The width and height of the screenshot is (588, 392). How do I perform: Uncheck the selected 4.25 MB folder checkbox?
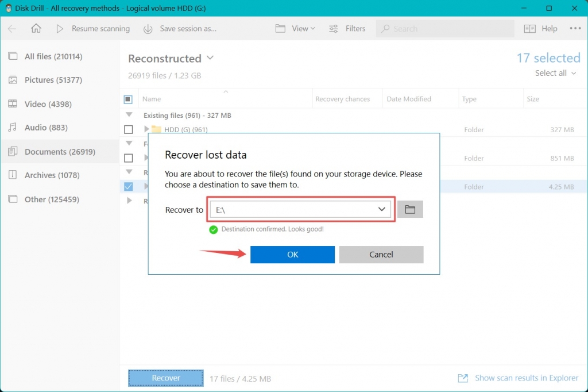(x=129, y=186)
